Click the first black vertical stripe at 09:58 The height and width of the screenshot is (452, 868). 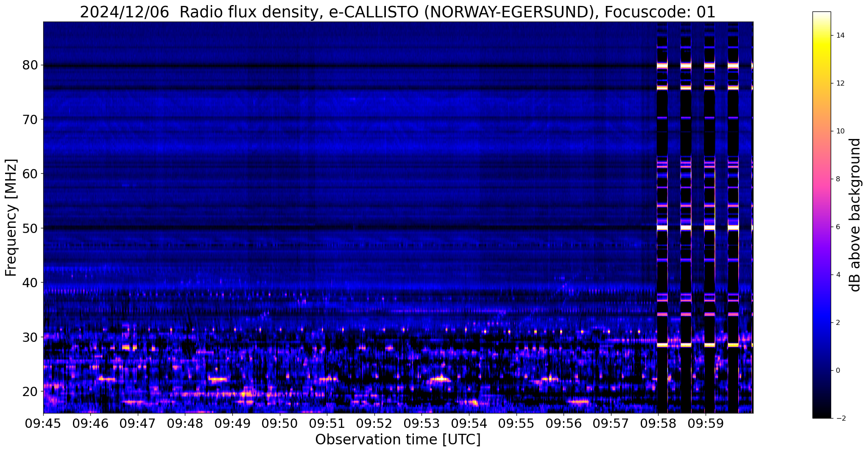[x=662, y=217]
